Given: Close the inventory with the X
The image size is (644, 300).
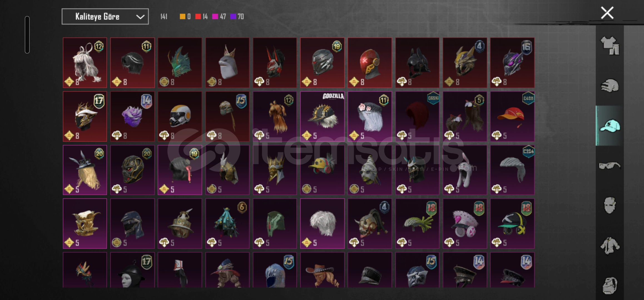Looking at the screenshot, I should click(x=607, y=13).
